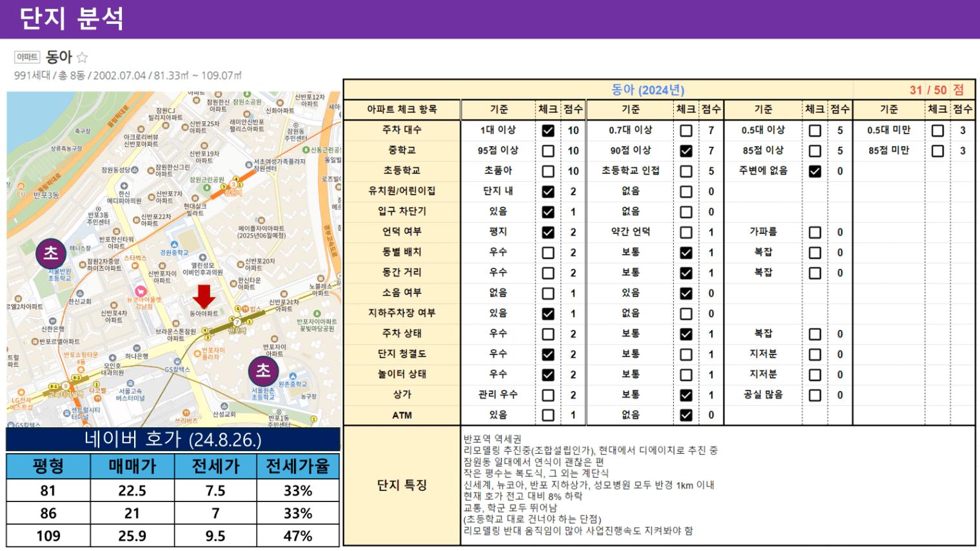
Task: Click the 스타벅스 label on the map
Action: tap(135, 258)
